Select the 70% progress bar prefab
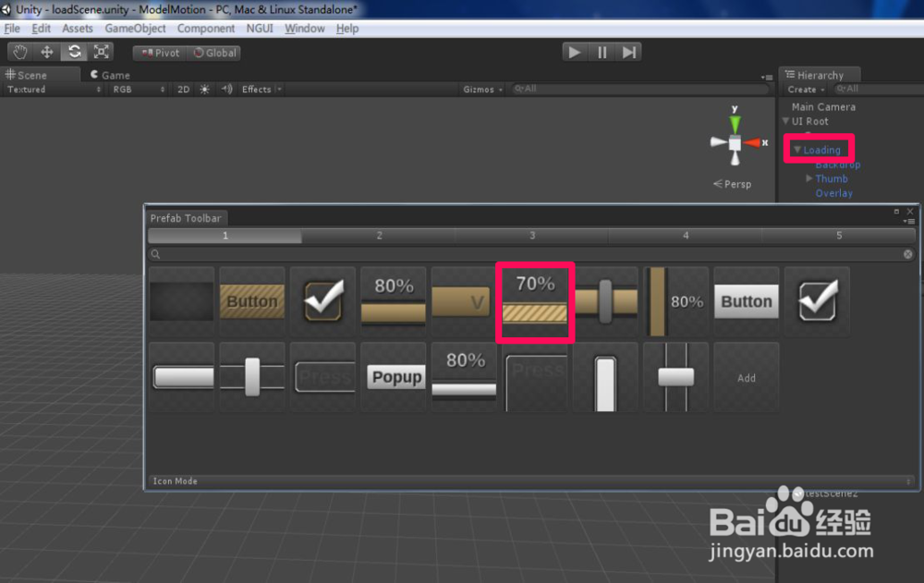The width and height of the screenshot is (924, 583). pos(535,302)
